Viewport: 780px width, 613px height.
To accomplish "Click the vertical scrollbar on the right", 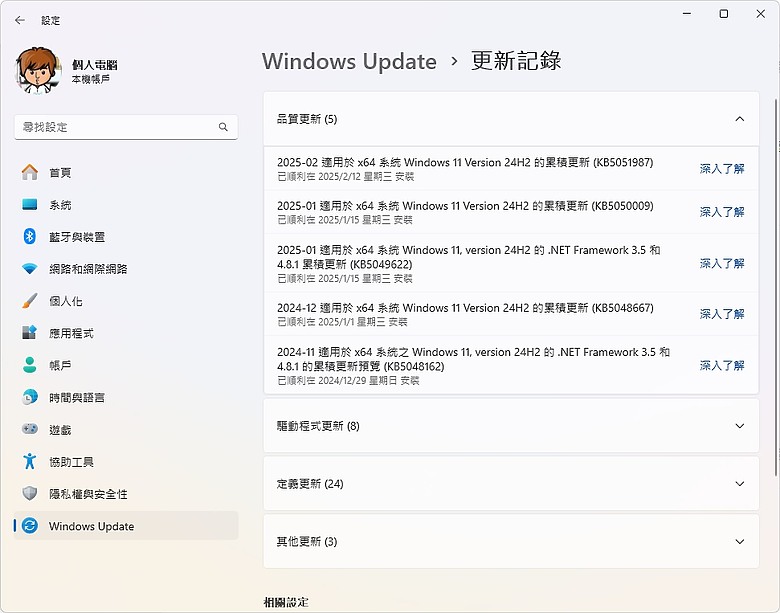I will pyautogui.click(x=776, y=288).
